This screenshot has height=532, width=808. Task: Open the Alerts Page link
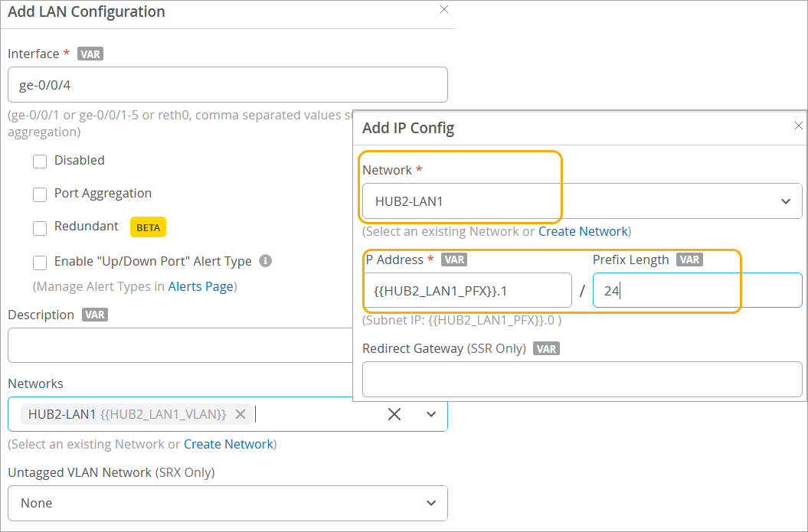click(202, 287)
